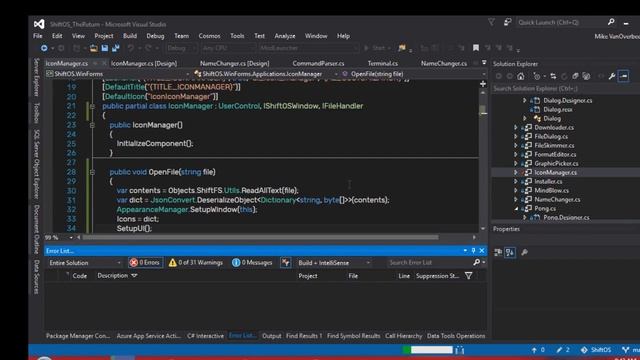
Task: Click the ShiftOS repository status bar item
Action: (596, 350)
